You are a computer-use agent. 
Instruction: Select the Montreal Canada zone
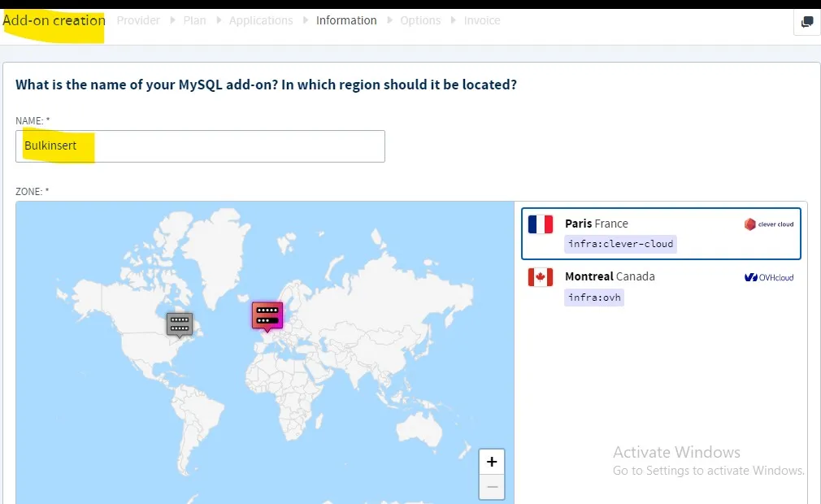[661, 287]
